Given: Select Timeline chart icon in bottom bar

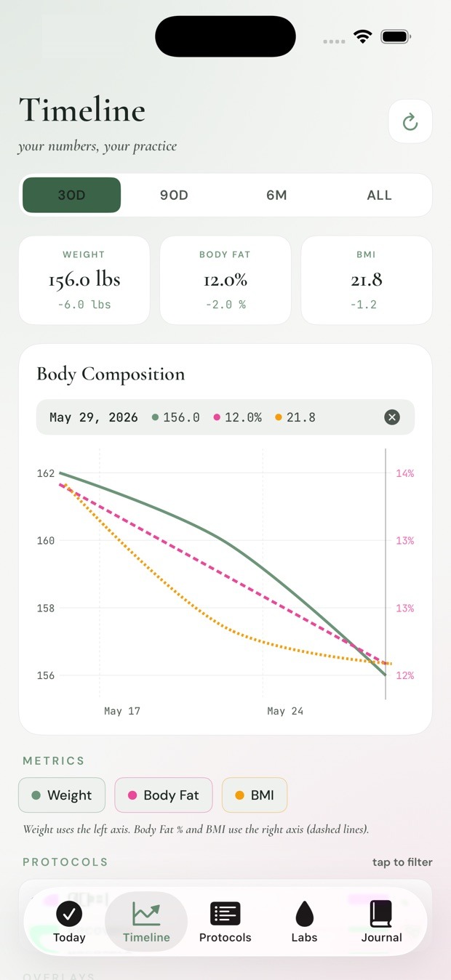Looking at the screenshot, I should (x=146, y=913).
